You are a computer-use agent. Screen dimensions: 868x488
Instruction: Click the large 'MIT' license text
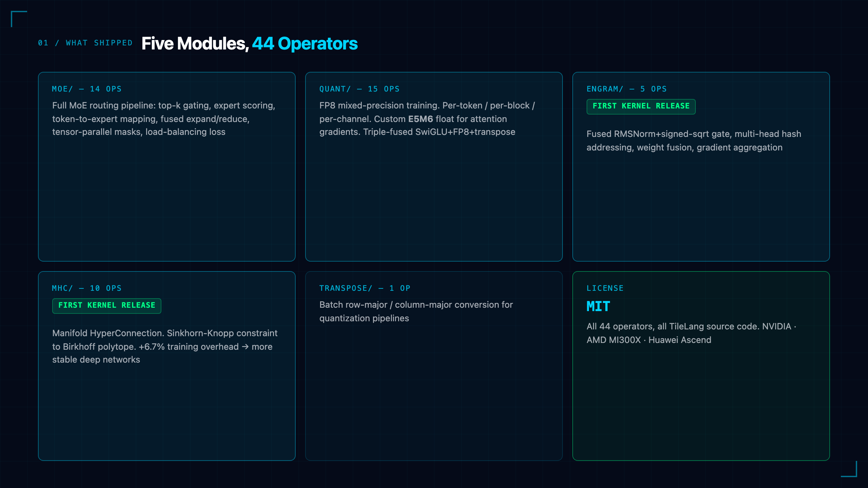click(x=598, y=306)
